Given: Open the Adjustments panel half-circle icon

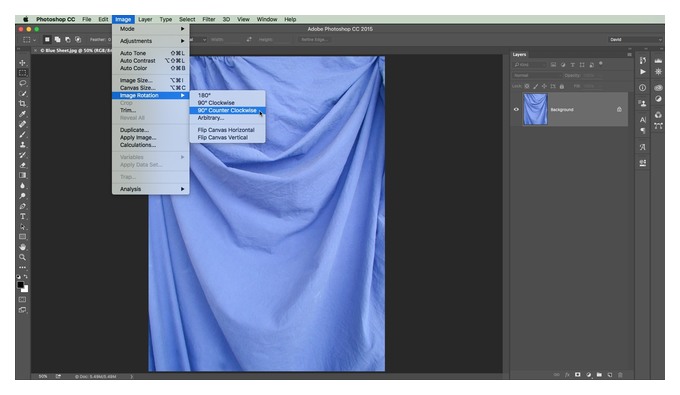Looking at the screenshot, I should (658, 98).
